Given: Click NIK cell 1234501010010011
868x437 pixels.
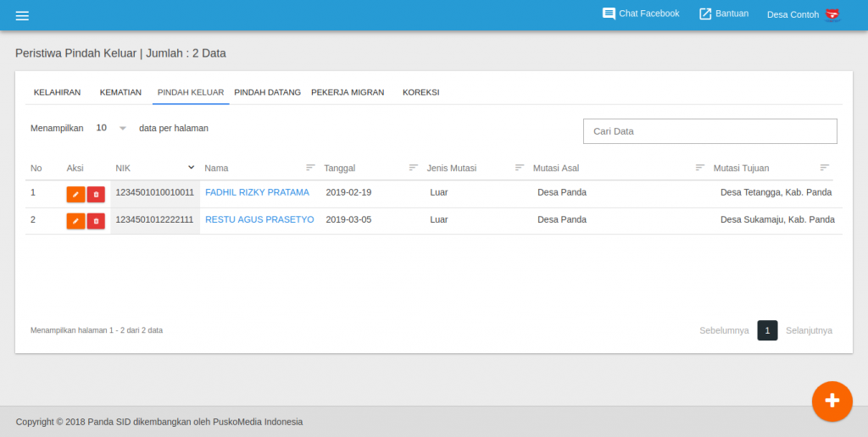Looking at the screenshot, I should tap(155, 192).
